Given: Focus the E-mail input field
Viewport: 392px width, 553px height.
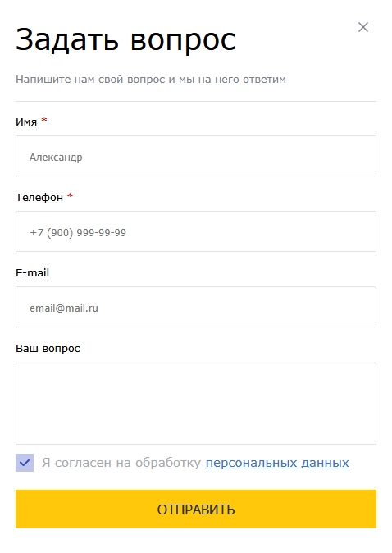Looking at the screenshot, I should click(196, 307).
